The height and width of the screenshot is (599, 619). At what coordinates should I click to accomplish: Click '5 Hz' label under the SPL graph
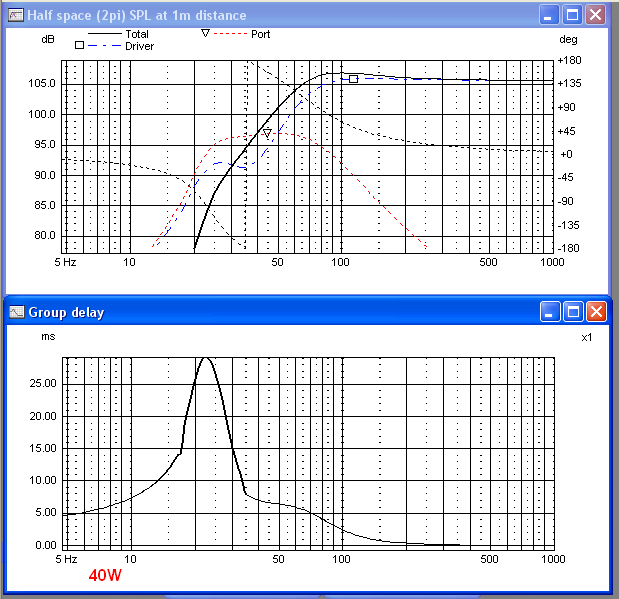pyautogui.click(x=65, y=262)
